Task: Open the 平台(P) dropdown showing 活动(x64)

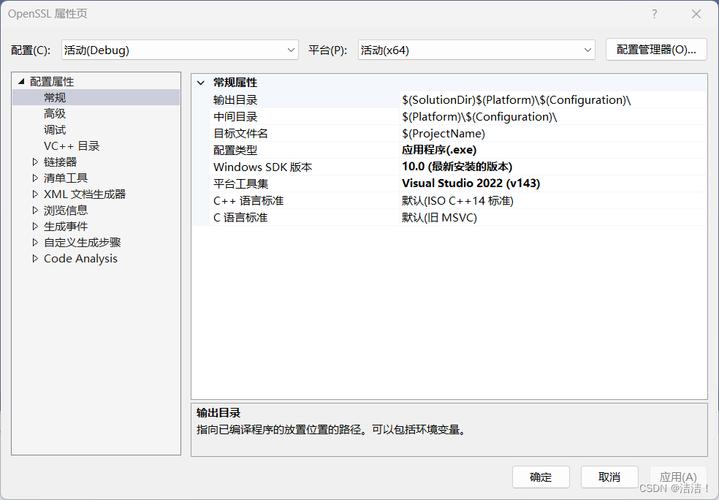Action: (476, 50)
